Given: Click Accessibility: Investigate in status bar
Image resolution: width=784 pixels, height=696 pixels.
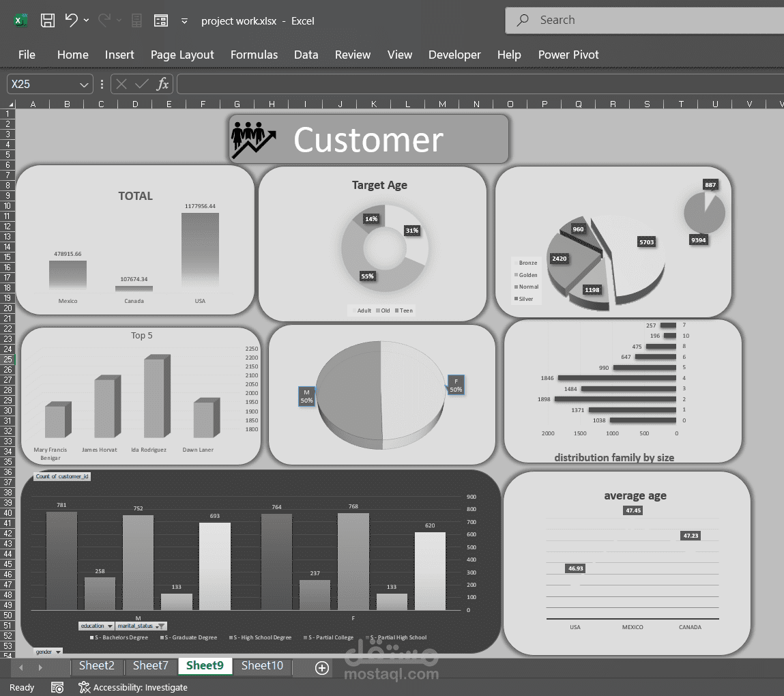Looking at the screenshot, I should pyautogui.click(x=133, y=688).
